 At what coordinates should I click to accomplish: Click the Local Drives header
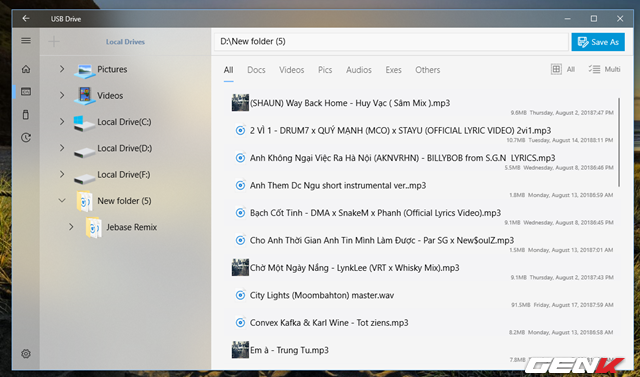point(125,42)
